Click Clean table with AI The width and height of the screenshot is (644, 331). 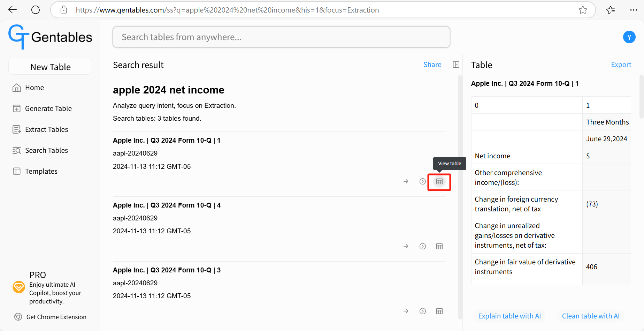591,316
